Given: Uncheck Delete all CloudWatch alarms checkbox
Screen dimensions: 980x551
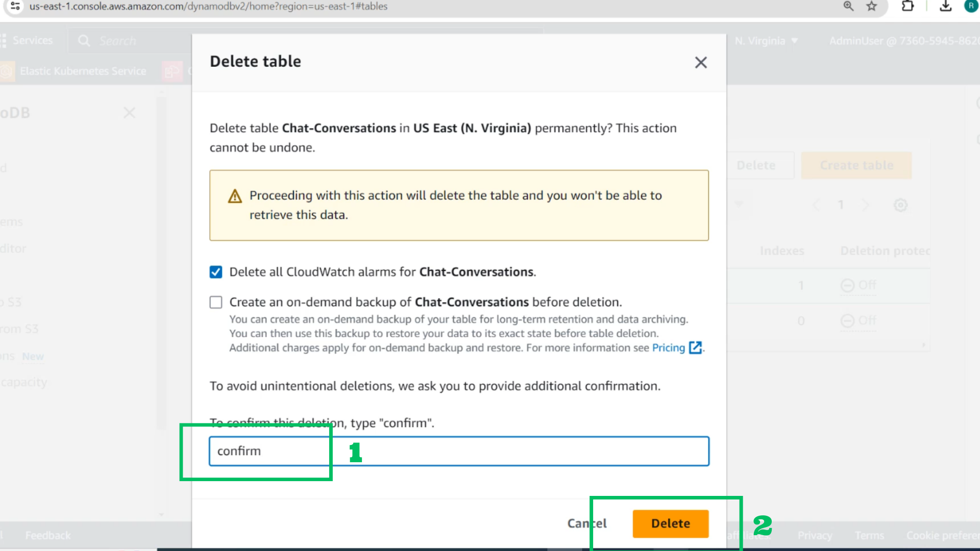Looking at the screenshot, I should click(216, 272).
